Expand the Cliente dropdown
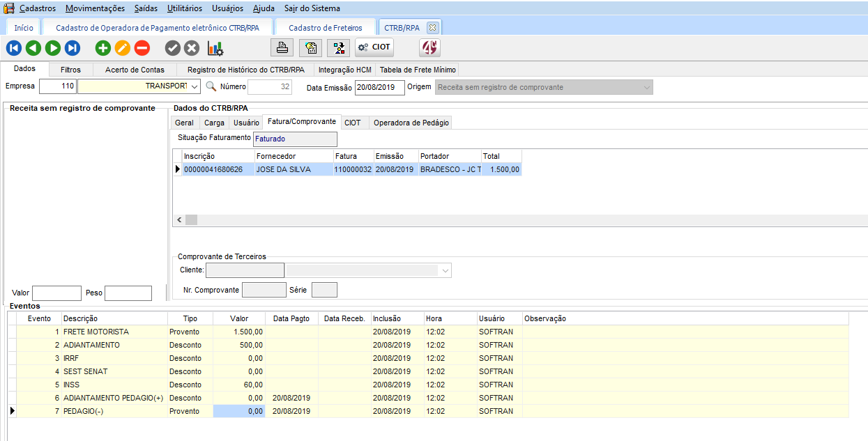 (x=446, y=270)
